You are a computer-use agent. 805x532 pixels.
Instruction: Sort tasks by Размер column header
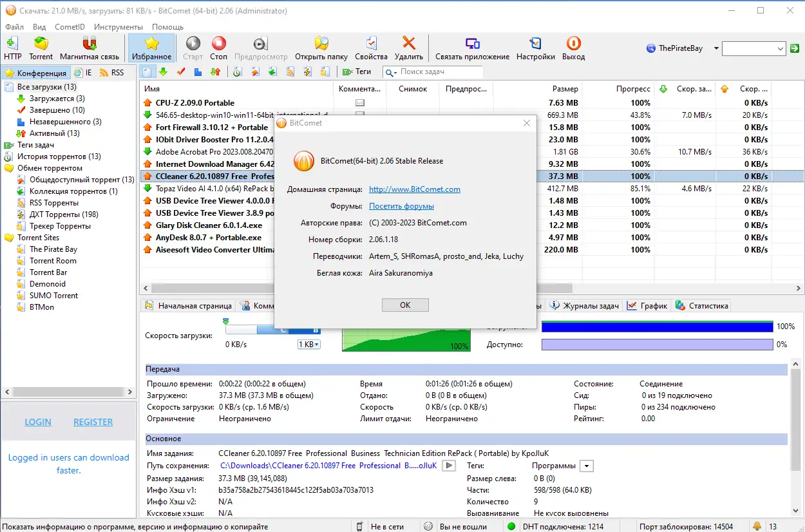(x=538, y=89)
